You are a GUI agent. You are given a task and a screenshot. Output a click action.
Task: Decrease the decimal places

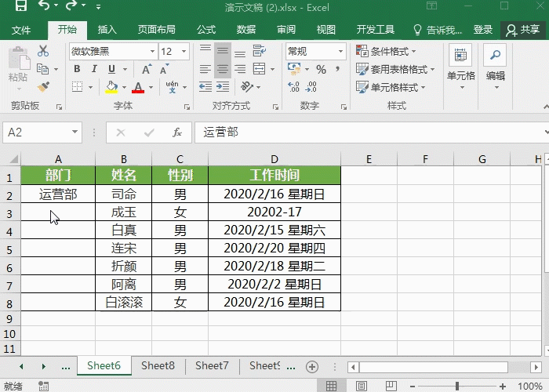tap(311, 87)
